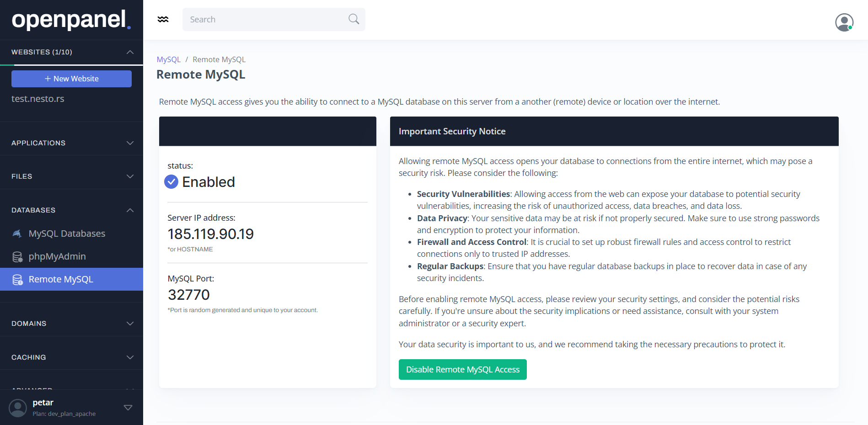Image resolution: width=868 pixels, height=425 pixels.
Task: Expand the Domains section
Action: pos(130,324)
